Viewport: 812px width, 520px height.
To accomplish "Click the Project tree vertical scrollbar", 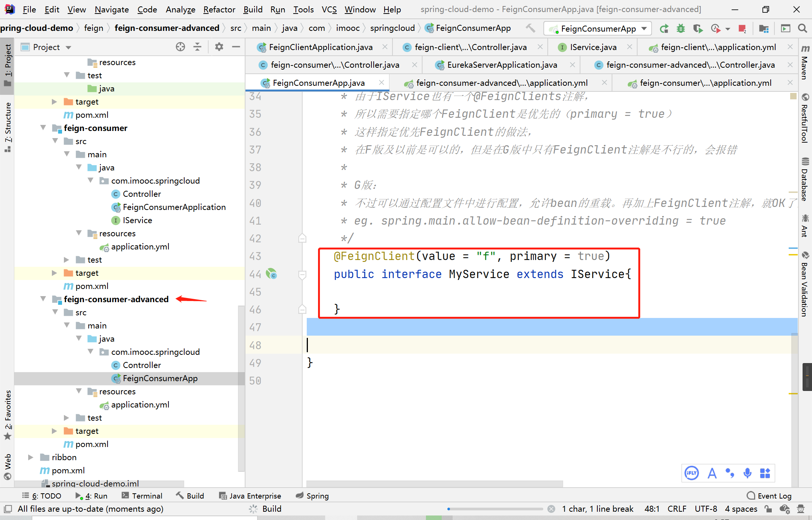I will pos(241,388).
